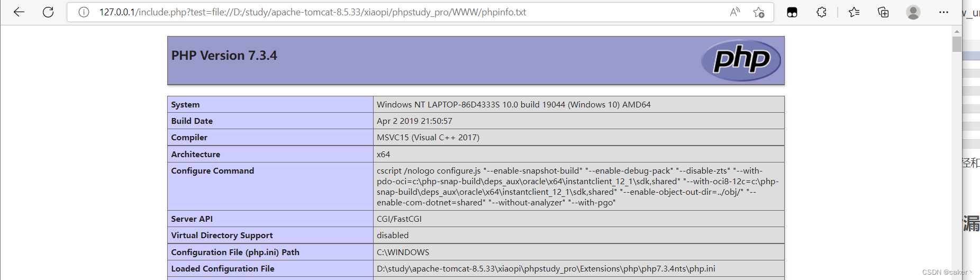Open the user profile menu
This screenshot has width=980, height=280.
coord(913,12)
